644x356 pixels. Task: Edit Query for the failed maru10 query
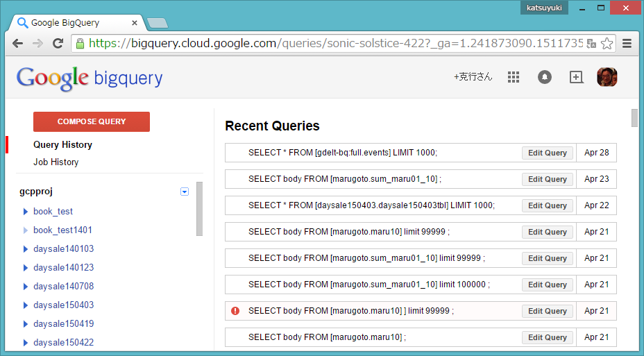548,311
